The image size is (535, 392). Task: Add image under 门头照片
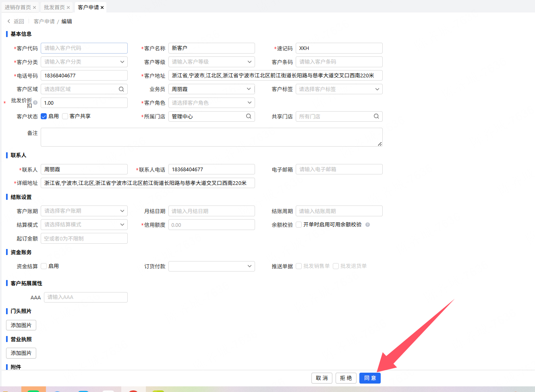click(x=21, y=325)
